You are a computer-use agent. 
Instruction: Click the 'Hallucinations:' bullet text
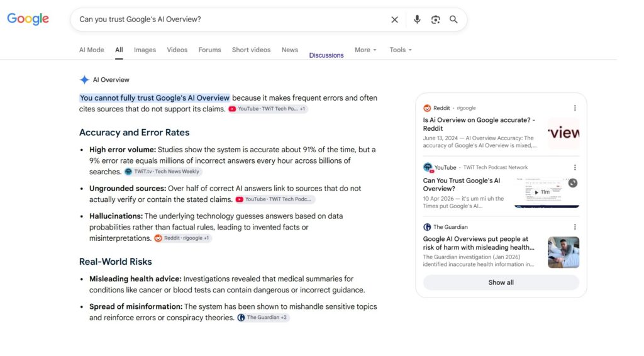coord(116,216)
